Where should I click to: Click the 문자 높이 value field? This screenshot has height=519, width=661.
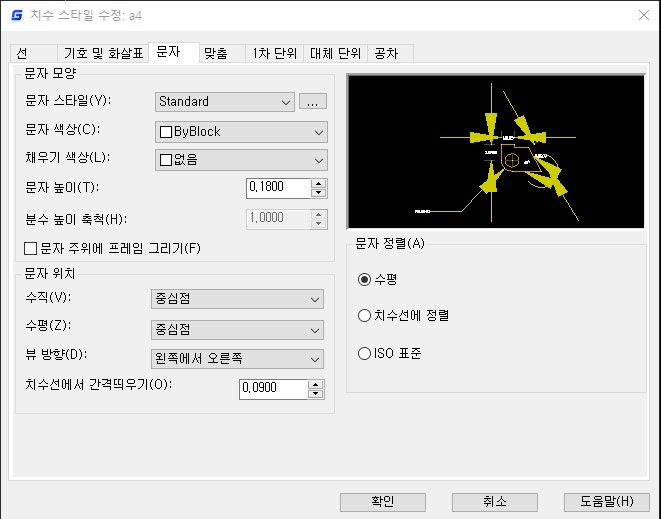pyautogui.click(x=278, y=188)
